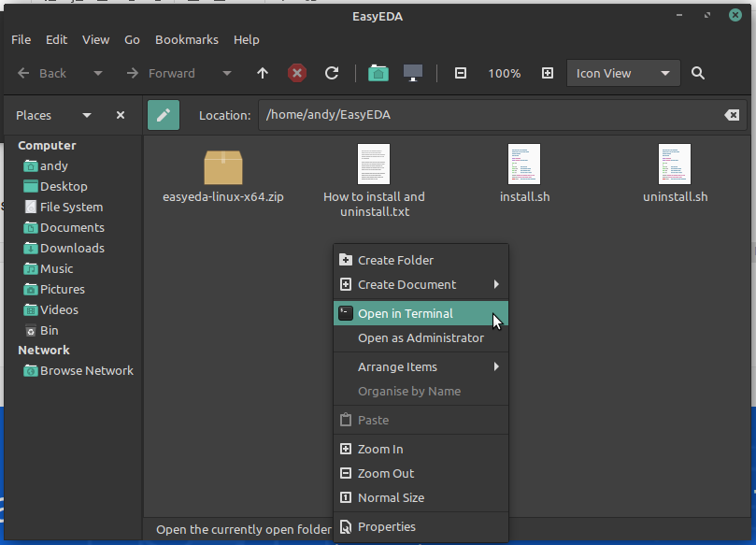Close the EasyEDA file manager window
Image resolution: width=756 pixels, height=545 pixels.
tap(735, 16)
